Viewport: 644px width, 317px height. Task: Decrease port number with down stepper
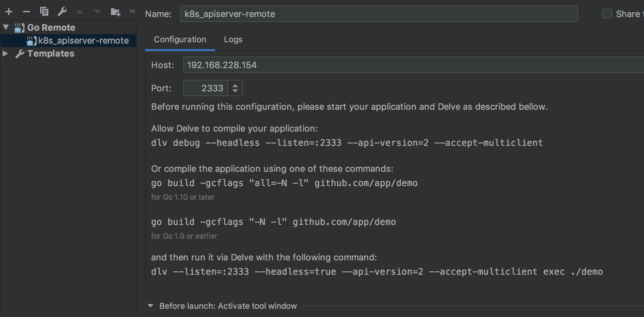pos(235,91)
